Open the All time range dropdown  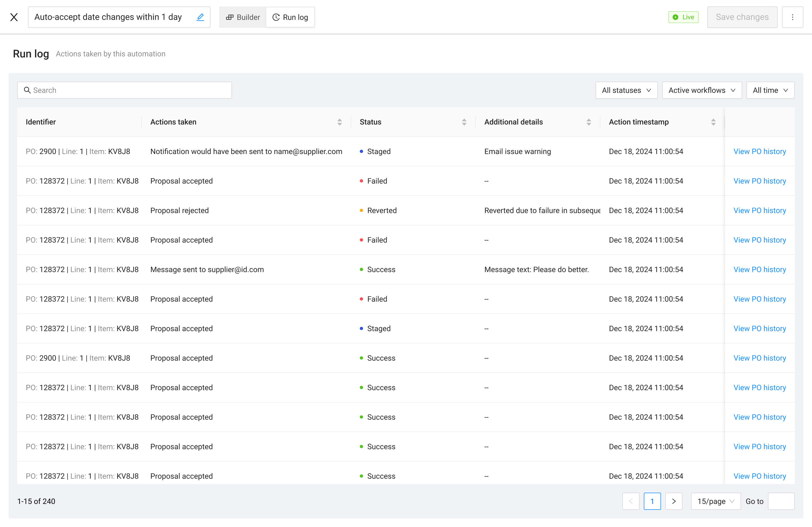[770, 90]
